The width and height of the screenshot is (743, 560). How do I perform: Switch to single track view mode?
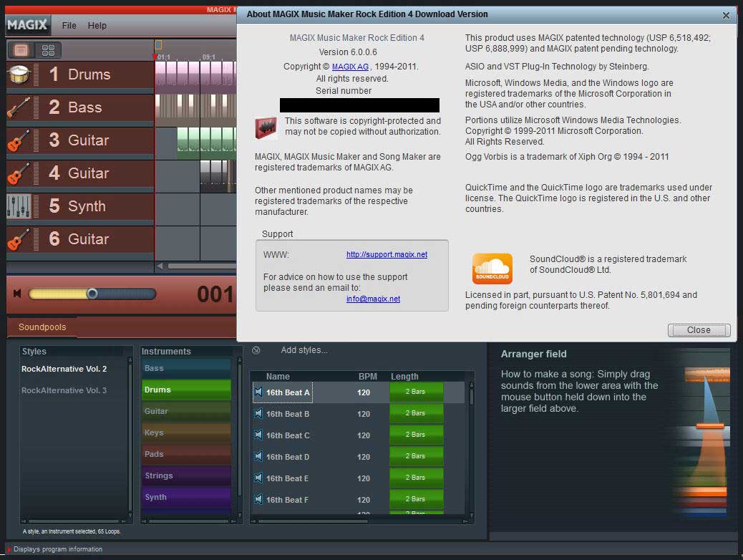coord(21,50)
